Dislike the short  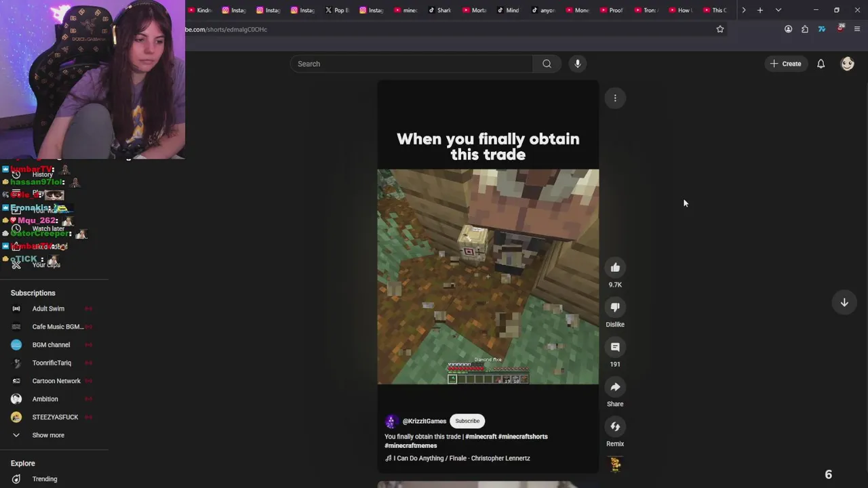(615, 307)
